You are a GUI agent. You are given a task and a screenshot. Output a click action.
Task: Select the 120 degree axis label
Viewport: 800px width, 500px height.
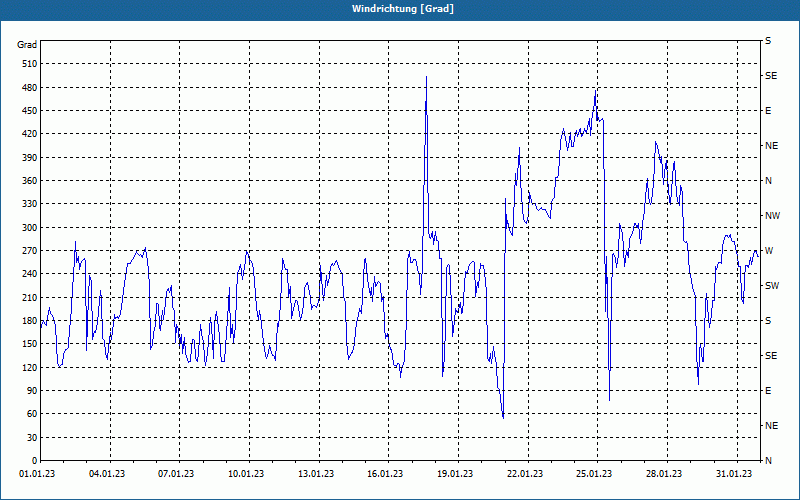(30, 367)
